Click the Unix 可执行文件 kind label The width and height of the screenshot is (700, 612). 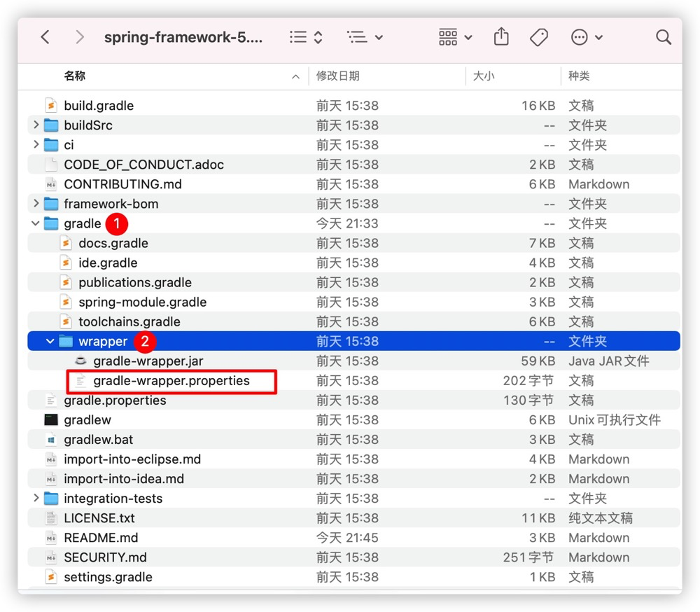[x=615, y=420]
